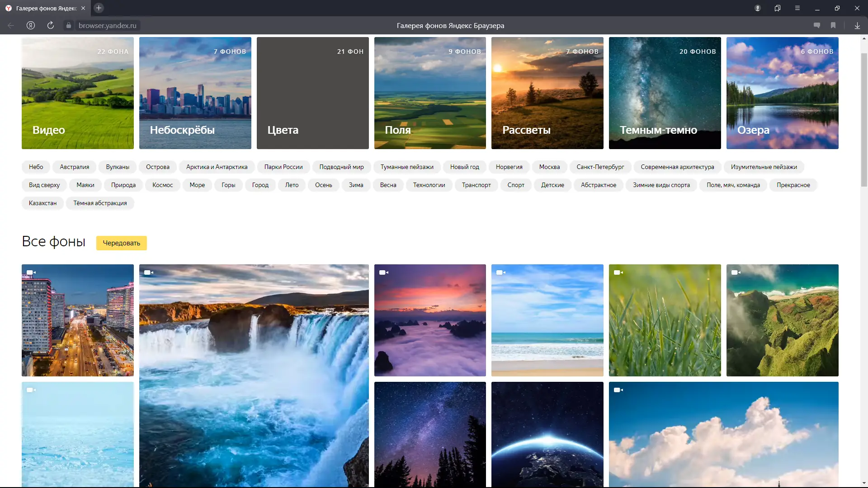This screenshot has width=868, height=488.
Task: Open the bookmarks collections icon
Action: tap(777, 8)
